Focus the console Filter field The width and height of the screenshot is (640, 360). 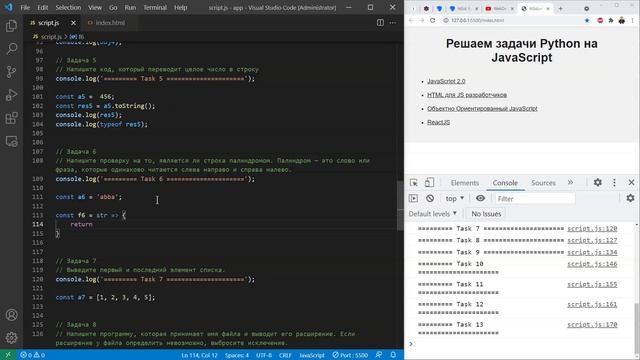[x=535, y=199]
